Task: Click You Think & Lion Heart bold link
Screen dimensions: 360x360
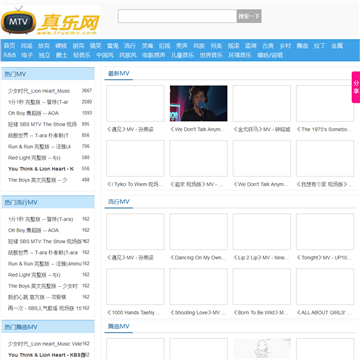Action: coord(41,169)
